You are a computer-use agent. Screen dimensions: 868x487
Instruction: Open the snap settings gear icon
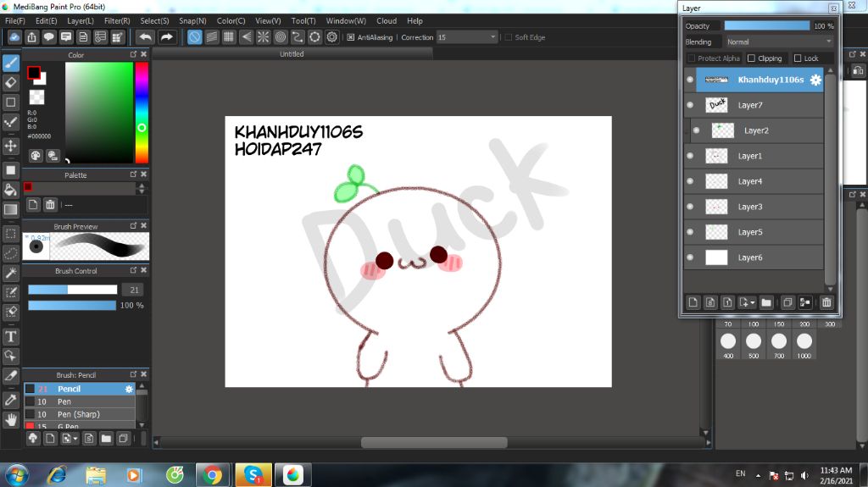331,37
